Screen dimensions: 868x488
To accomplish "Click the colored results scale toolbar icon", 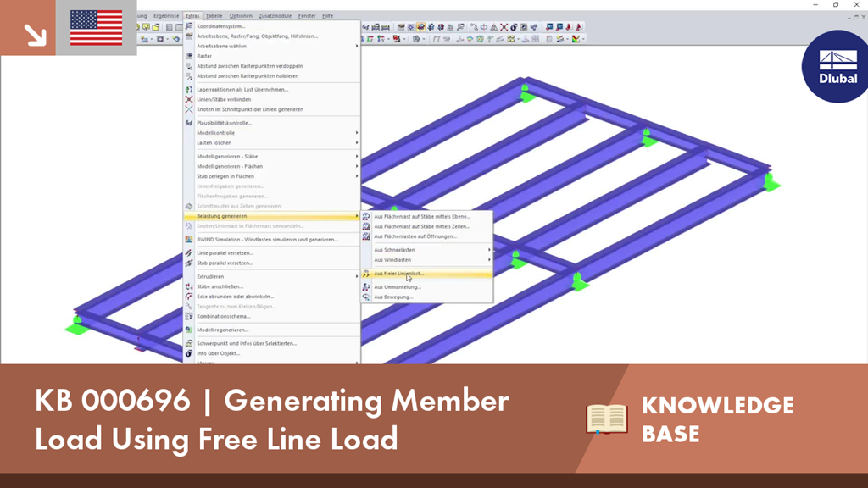I will click(576, 39).
